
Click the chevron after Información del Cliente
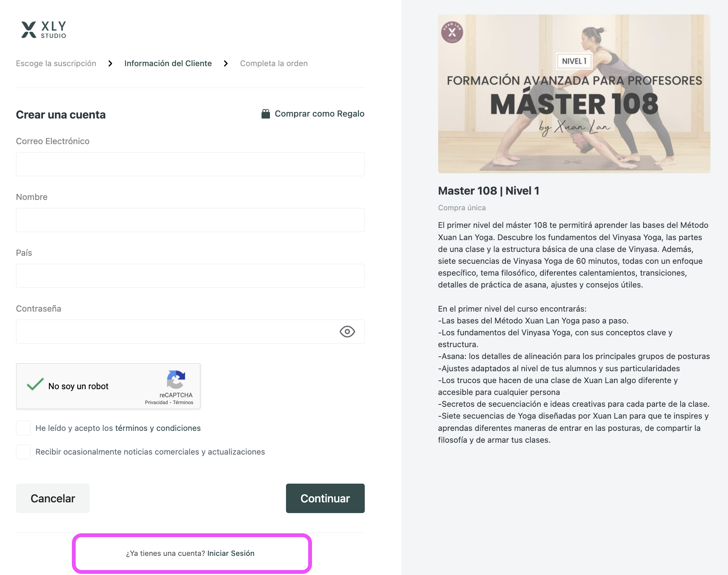(226, 63)
